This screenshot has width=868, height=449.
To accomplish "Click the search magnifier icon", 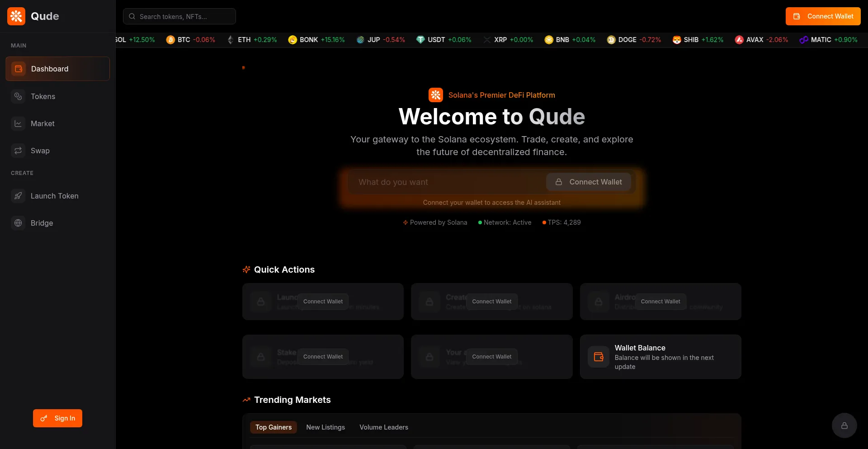I will (132, 16).
